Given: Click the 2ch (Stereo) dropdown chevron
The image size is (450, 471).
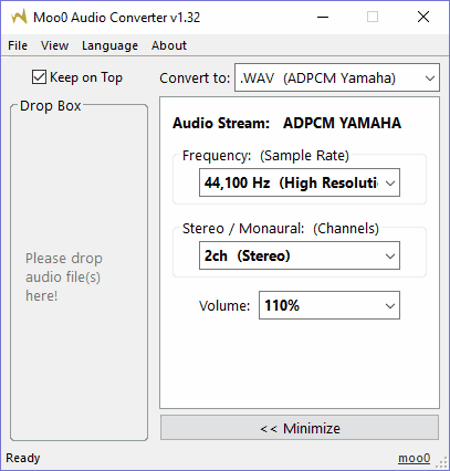Looking at the screenshot, I should click(x=390, y=256).
